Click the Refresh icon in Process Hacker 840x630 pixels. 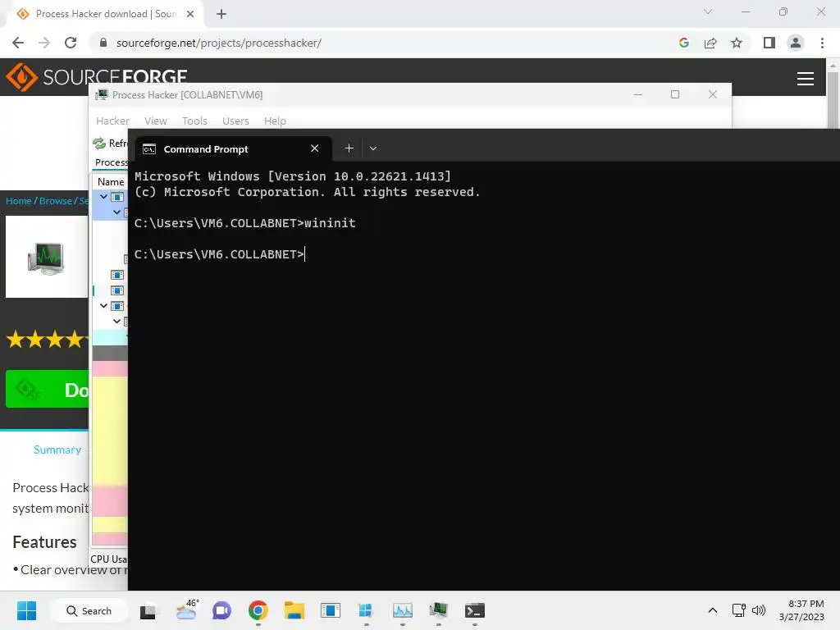(x=99, y=143)
